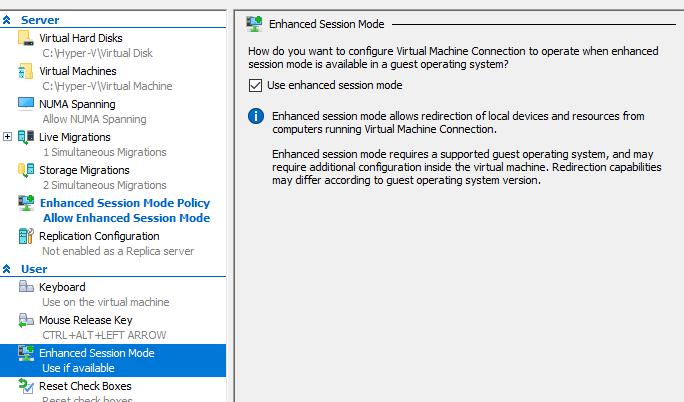The height and width of the screenshot is (402, 684).
Task: Uncheck Use enhanced session mode checkbox
Action: (255, 85)
